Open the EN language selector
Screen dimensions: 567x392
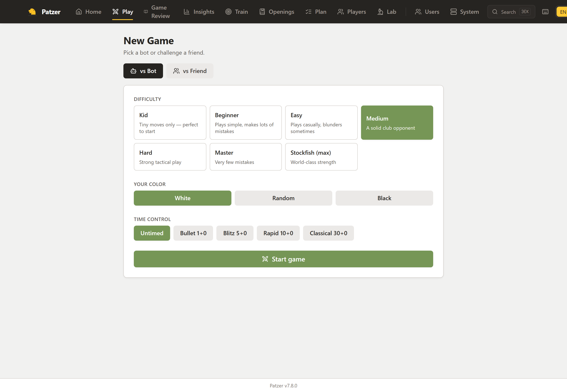[x=562, y=11]
